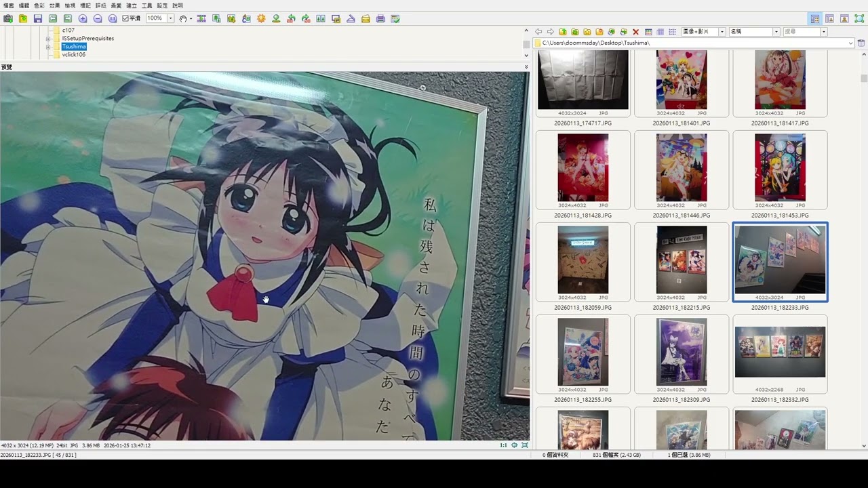
Task: Start slideshow with the film strip icon
Action: point(201,19)
